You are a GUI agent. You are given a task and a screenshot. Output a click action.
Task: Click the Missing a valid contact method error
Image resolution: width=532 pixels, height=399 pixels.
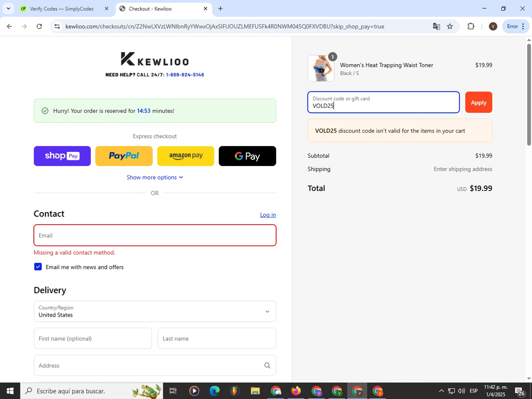pyautogui.click(x=74, y=253)
